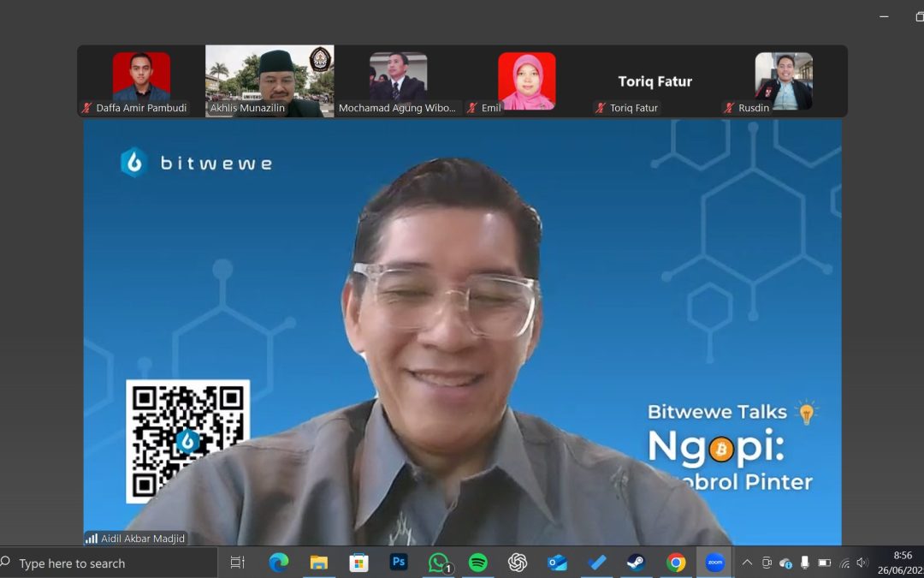Click the muted mic icon by the Toriq Fatur label
The height and width of the screenshot is (578, 924).
[x=601, y=108]
